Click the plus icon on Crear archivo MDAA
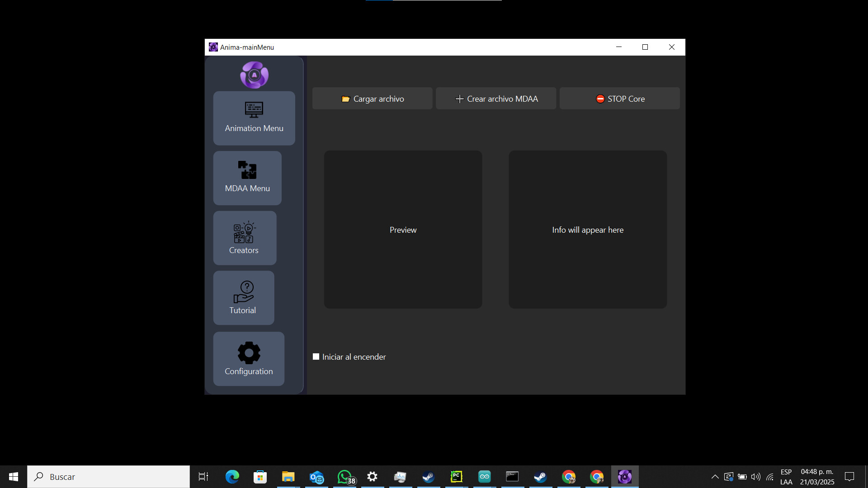868x488 pixels. 459,99
